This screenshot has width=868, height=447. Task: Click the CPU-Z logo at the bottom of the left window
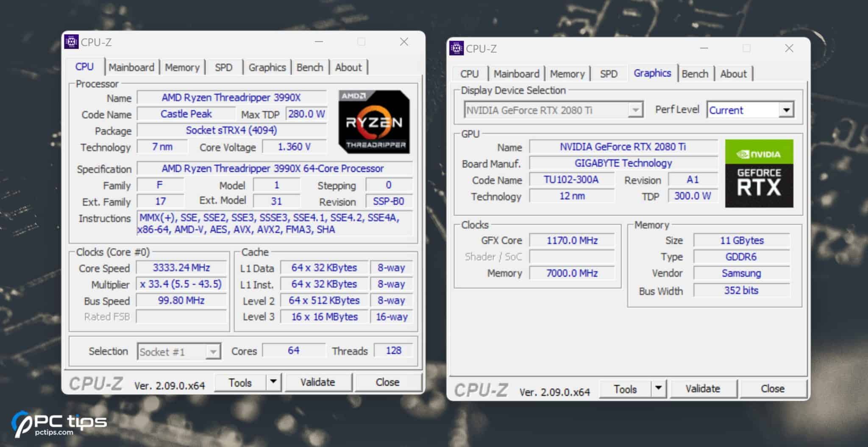click(96, 383)
